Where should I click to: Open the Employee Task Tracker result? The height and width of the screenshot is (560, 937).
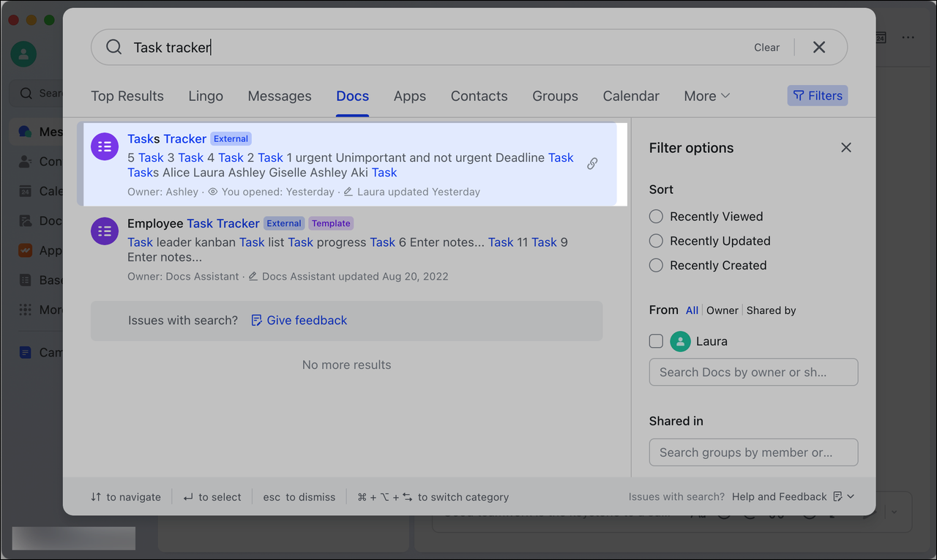click(x=347, y=249)
